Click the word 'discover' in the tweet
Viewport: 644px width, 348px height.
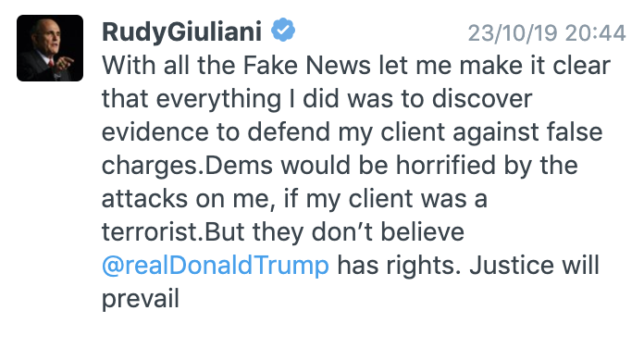coord(482,99)
